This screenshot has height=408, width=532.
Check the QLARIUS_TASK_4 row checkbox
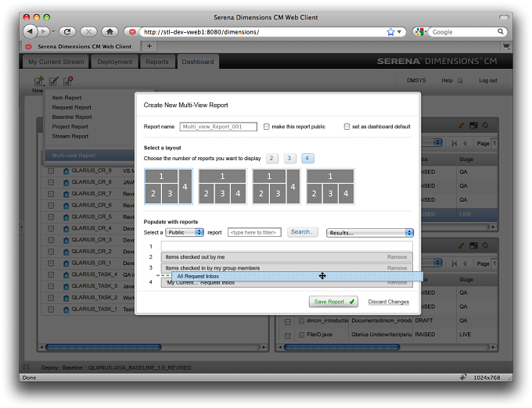[51, 274]
